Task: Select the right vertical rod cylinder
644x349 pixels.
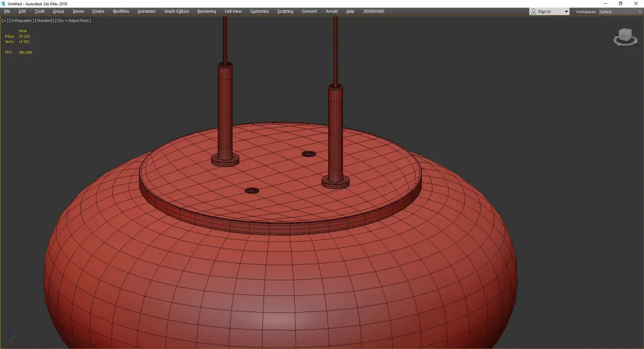Action: pyautogui.click(x=335, y=134)
